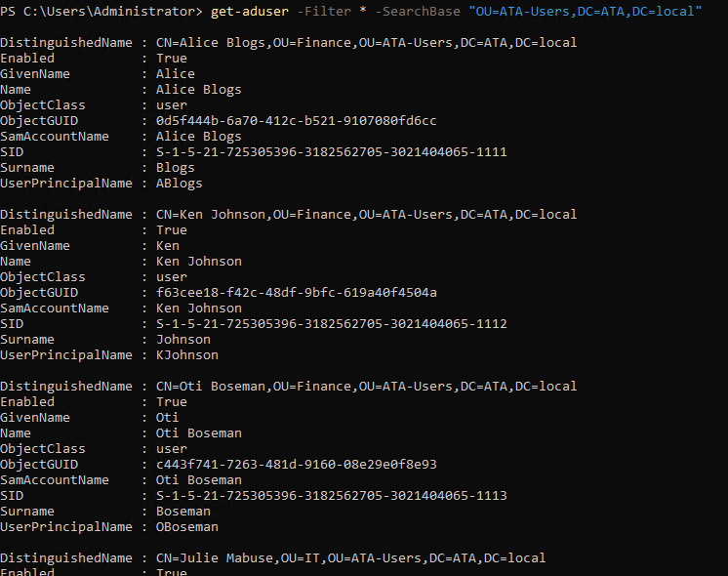Click the KJohnson UserPrincipalName value

(x=187, y=355)
